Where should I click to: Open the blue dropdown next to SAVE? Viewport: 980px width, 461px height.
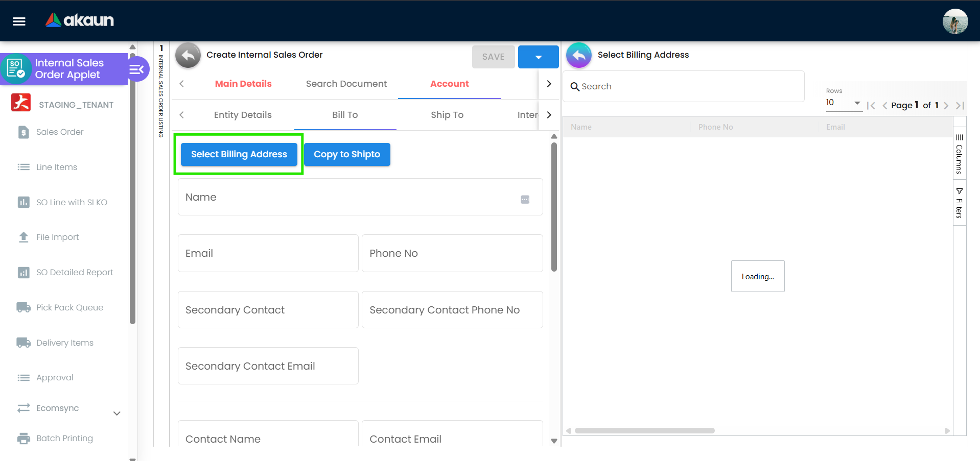(538, 57)
